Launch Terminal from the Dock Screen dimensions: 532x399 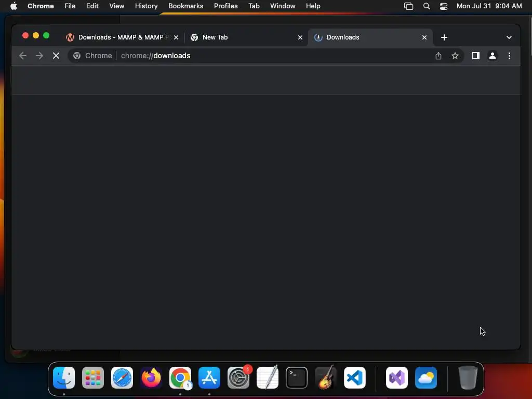coord(297,378)
